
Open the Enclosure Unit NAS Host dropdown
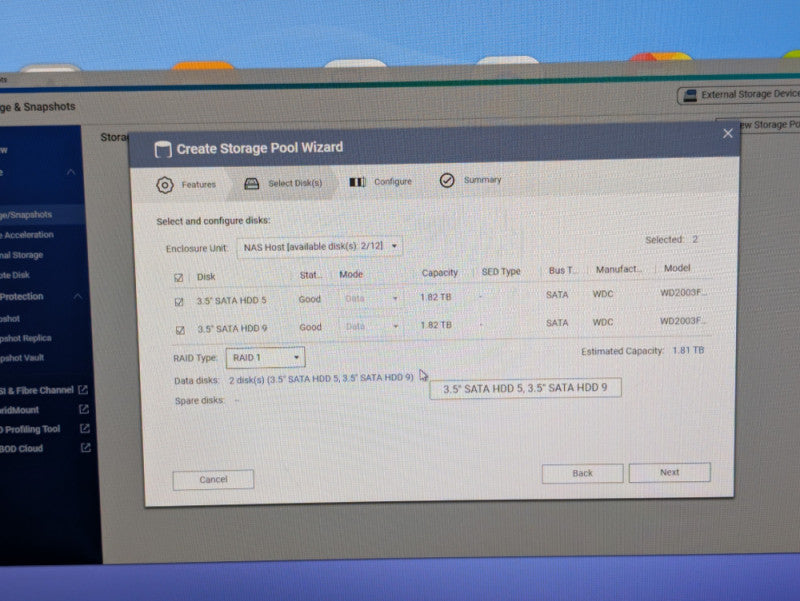(x=319, y=246)
